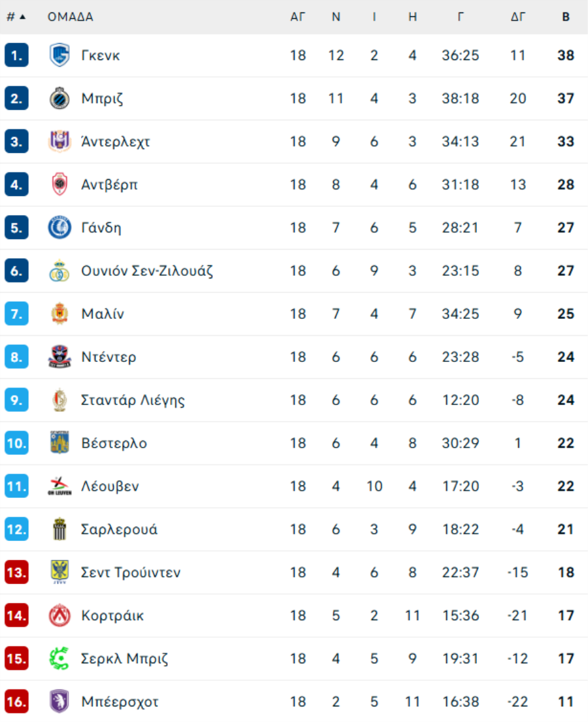Open the Λέουβεν OH Leuven logo

pos(59,486)
